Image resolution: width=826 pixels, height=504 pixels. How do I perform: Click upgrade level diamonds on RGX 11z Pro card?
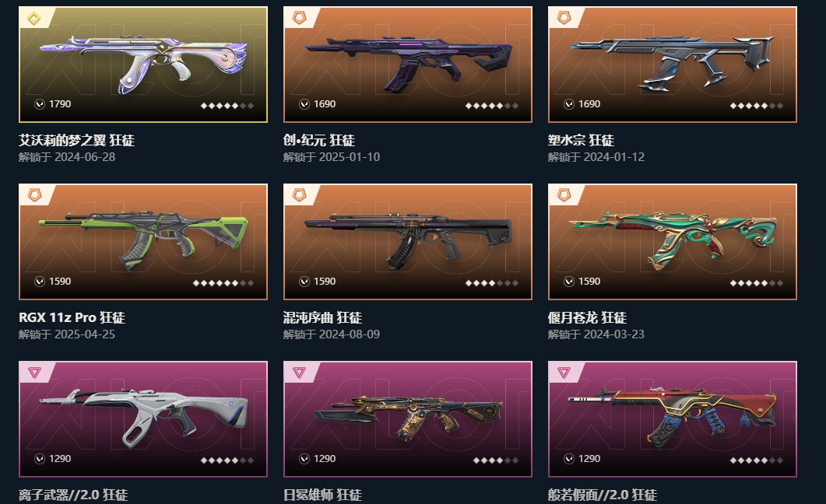pos(223,283)
